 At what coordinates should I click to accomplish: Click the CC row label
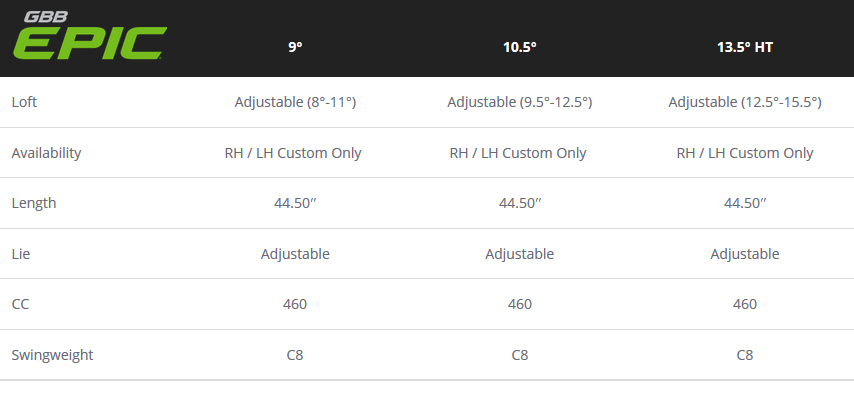[20, 304]
